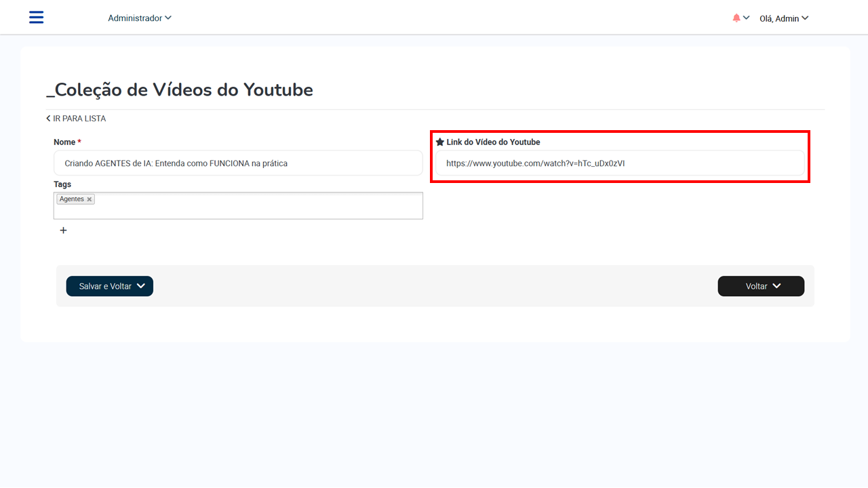
Task: Open the hamburger navigation menu
Action: (x=36, y=17)
